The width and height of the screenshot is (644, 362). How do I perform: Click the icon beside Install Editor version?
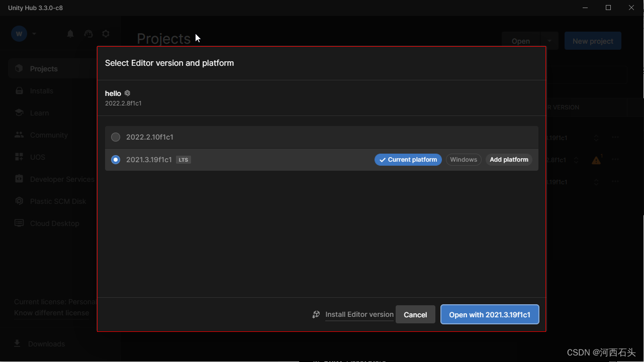pyautogui.click(x=316, y=314)
